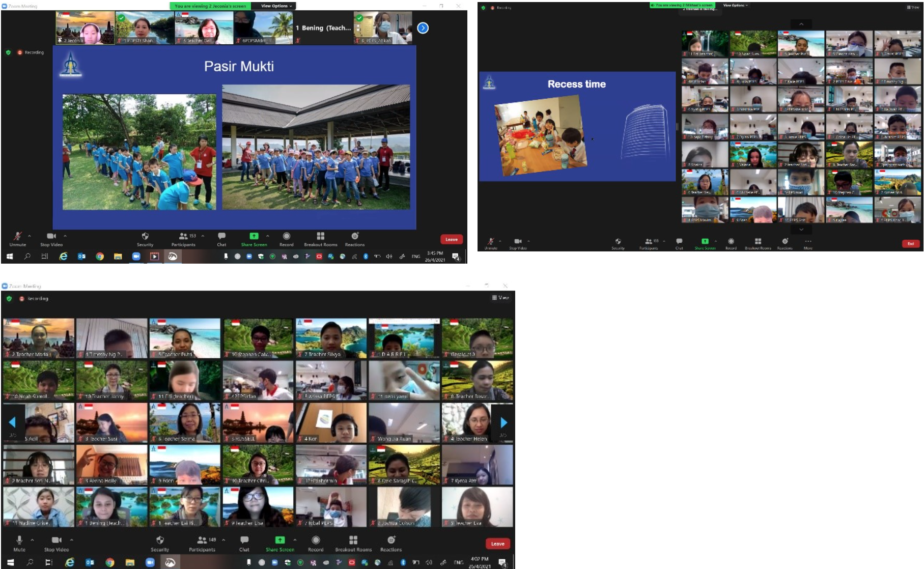Open Participants 149 in the bottom gallery window
Screen dimensions: 924x569
pos(203,544)
